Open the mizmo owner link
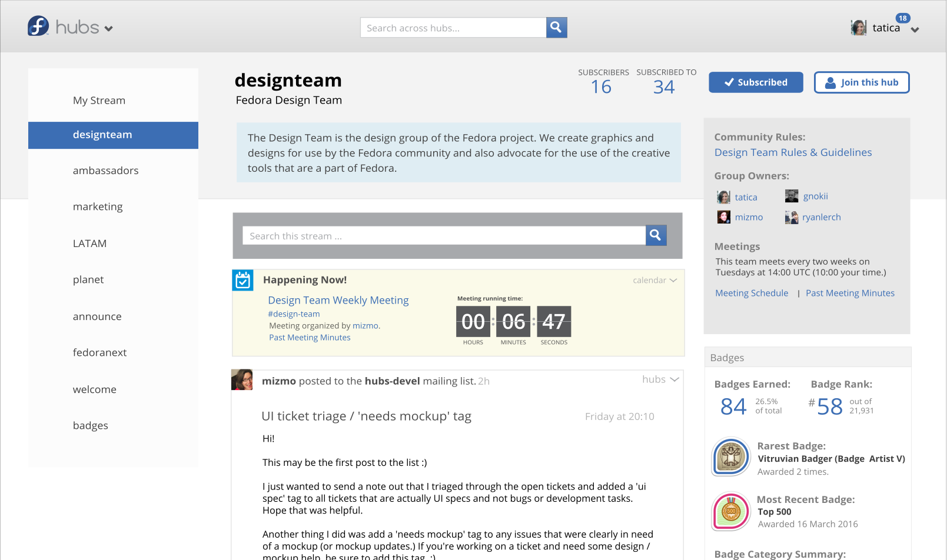947x560 pixels. [749, 218]
